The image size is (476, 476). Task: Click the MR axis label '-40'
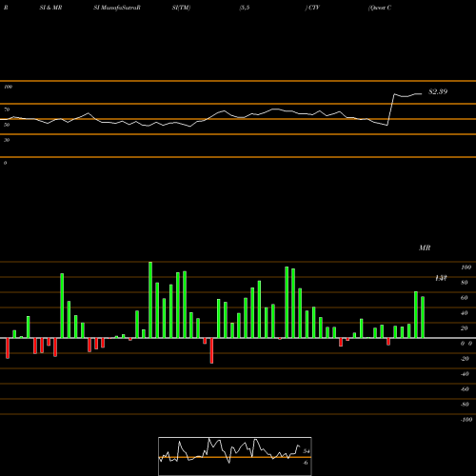click(x=465, y=374)
